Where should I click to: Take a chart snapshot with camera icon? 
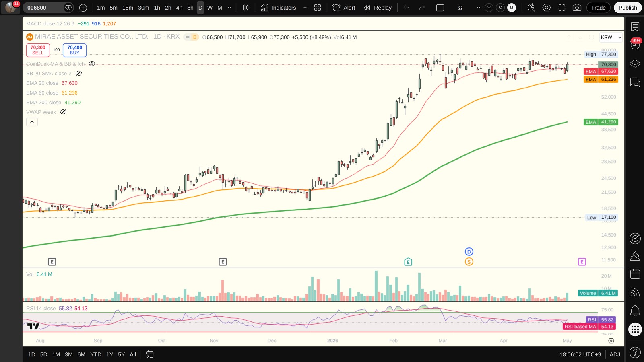click(x=577, y=8)
